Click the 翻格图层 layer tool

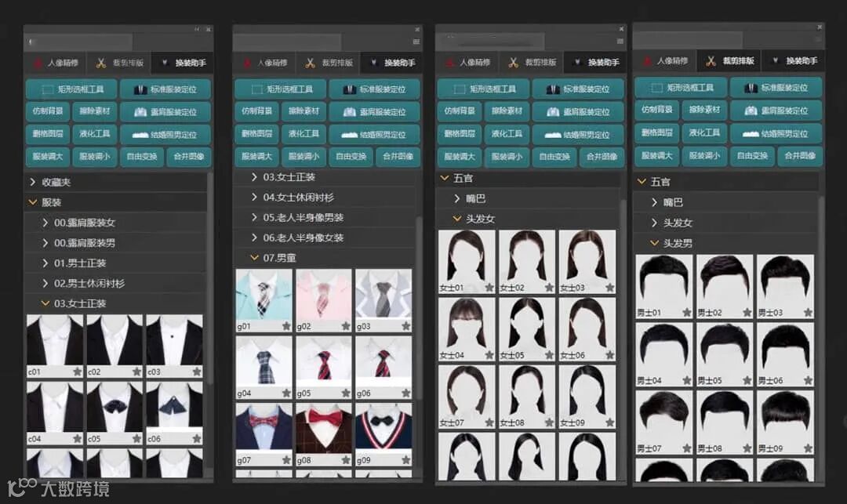pyautogui.click(x=49, y=133)
